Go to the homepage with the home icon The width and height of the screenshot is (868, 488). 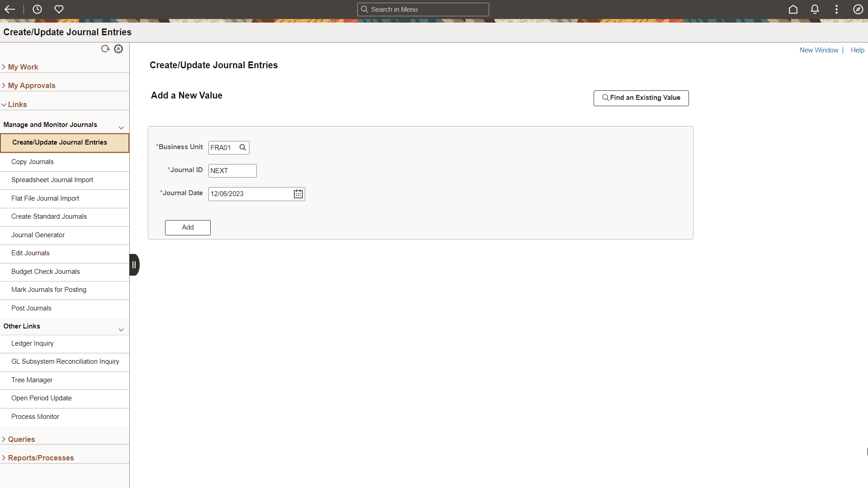tap(793, 9)
